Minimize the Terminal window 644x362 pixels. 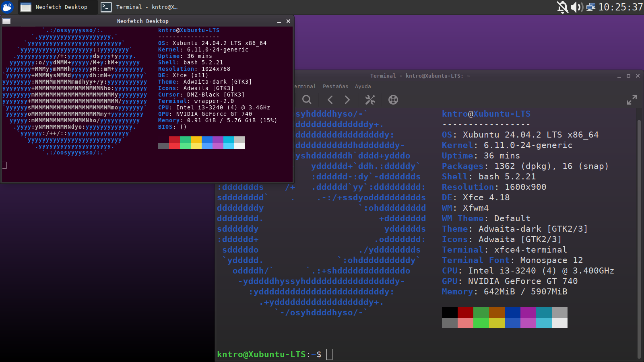click(619, 76)
